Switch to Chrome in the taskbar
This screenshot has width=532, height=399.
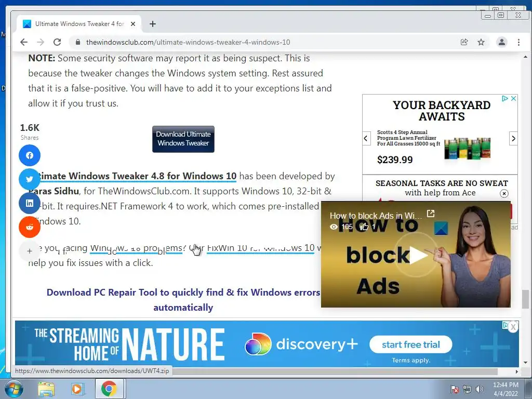pyautogui.click(x=109, y=389)
